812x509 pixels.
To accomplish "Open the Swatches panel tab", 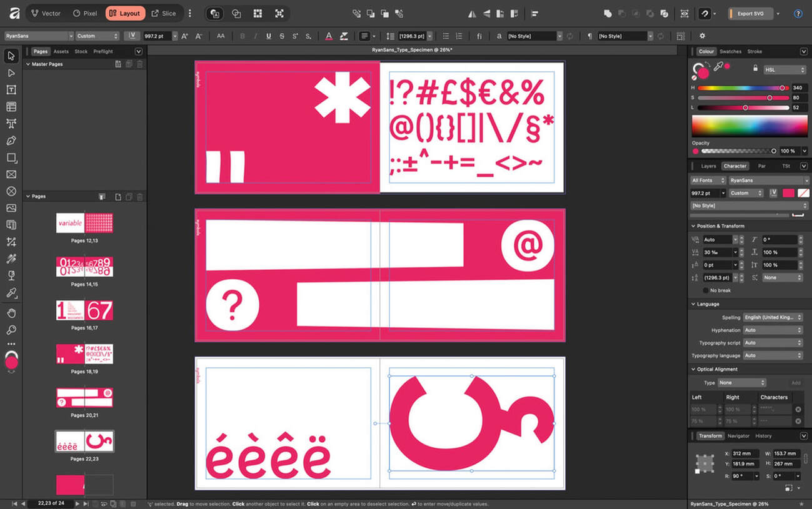I will coord(730,52).
